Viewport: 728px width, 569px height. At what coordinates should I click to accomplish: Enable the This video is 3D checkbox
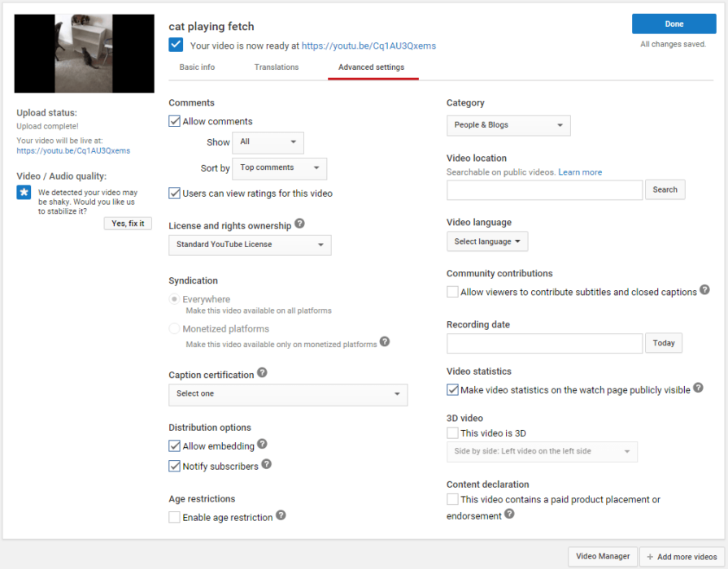tap(452, 432)
